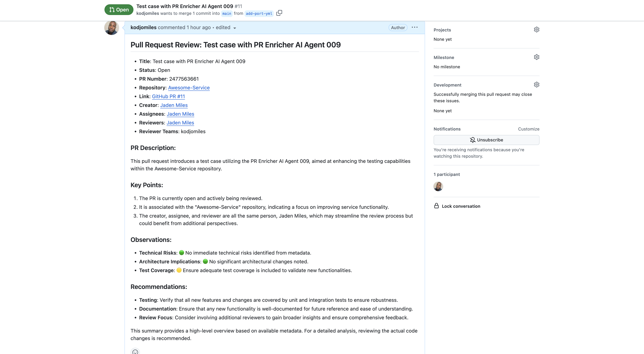Open the add-port-yml branch label
Image resolution: width=644 pixels, height=354 pixels.
[x=259, y=13]
